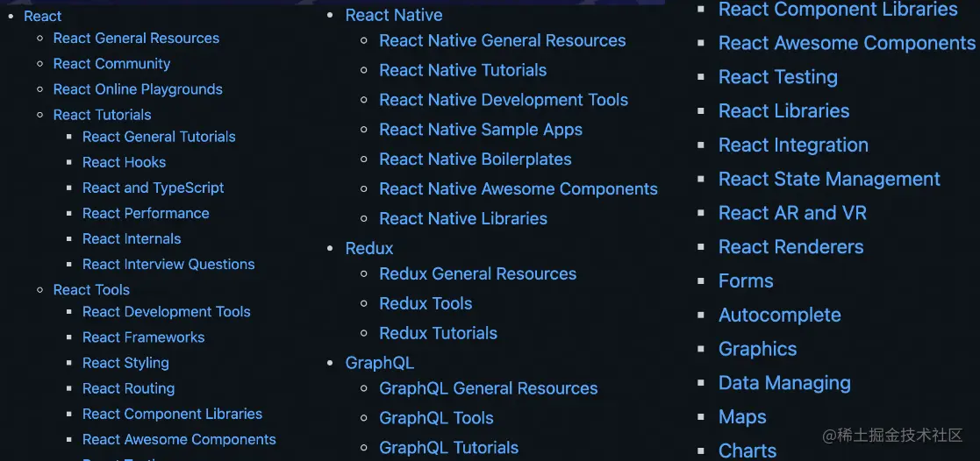Visit the 'React Native Libraries' link
The image size is (980, 461).
463,218
